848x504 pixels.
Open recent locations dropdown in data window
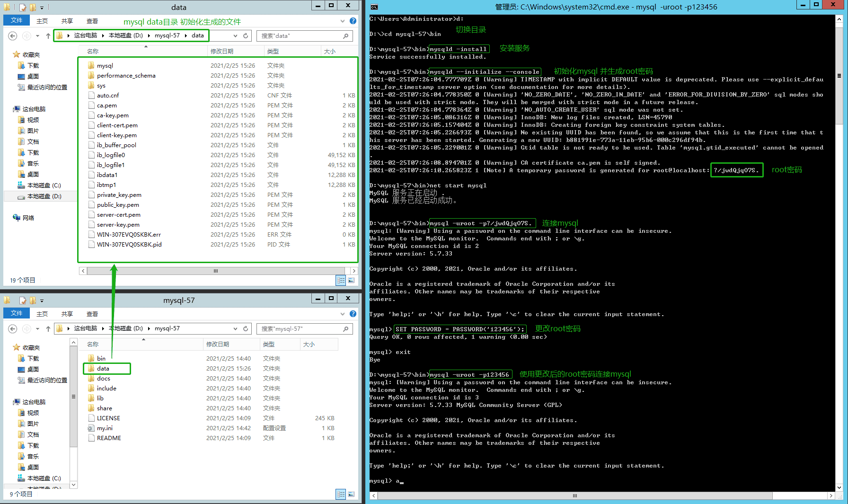tap(37, 36)
